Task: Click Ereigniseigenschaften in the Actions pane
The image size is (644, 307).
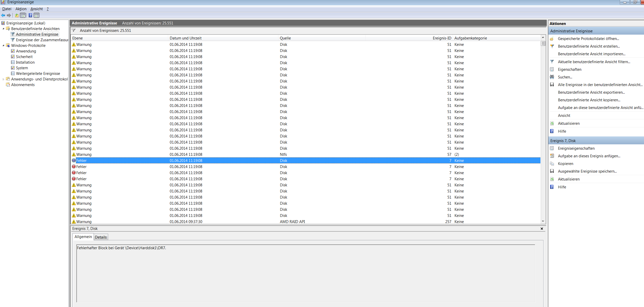Action: [x=576, y=148]
